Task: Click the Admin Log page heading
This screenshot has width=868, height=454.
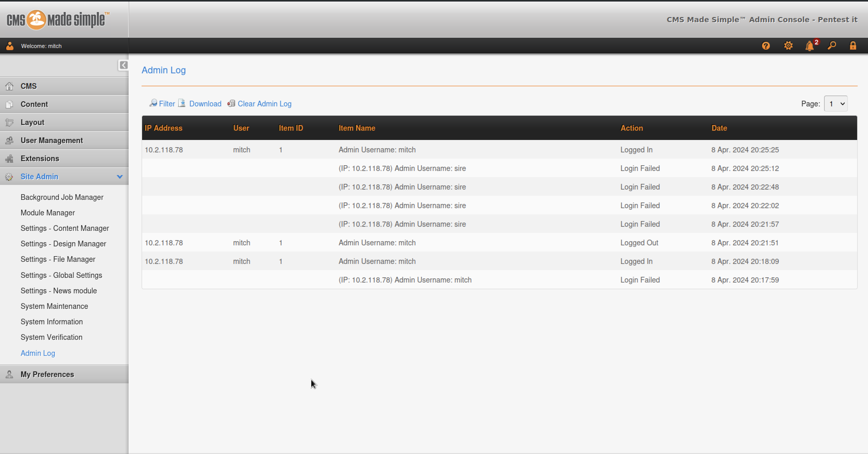Action: (164, 70)
